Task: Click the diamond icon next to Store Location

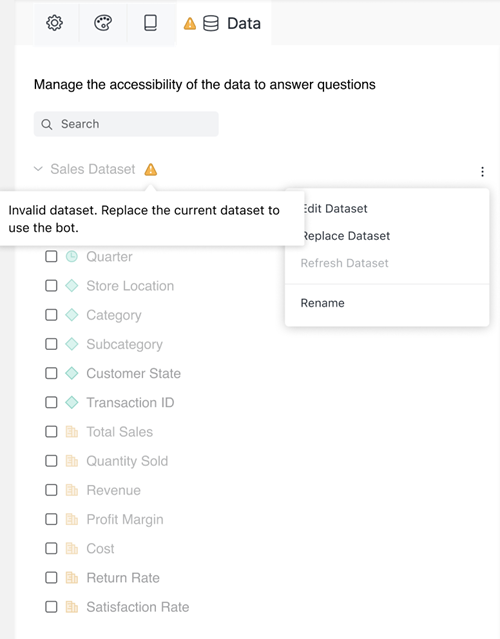Action: [72, 286]
